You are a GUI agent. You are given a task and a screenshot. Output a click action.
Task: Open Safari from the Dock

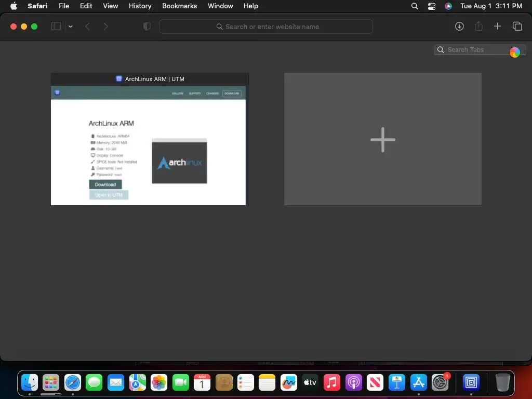click(73, 382)
